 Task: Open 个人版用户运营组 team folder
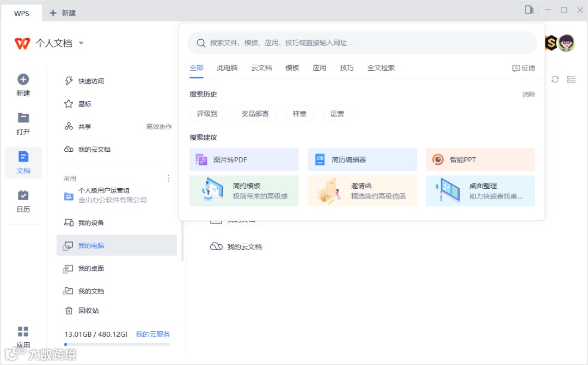click(117, 195)
